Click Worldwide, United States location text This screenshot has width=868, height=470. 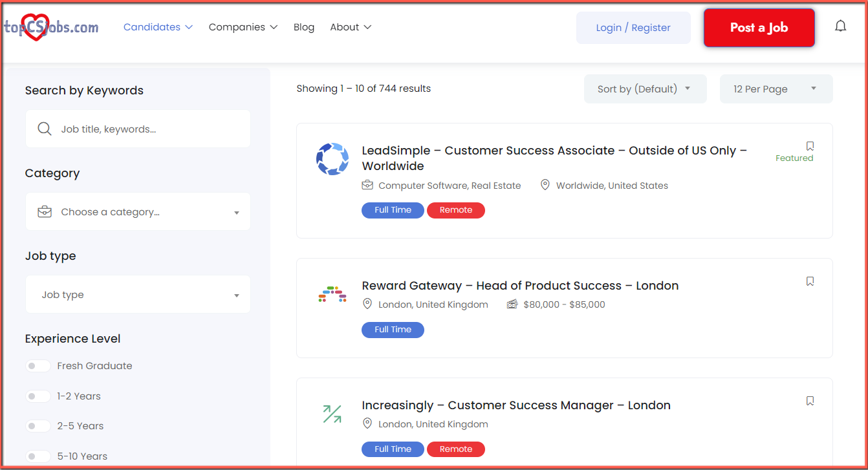tap(612, 186)
